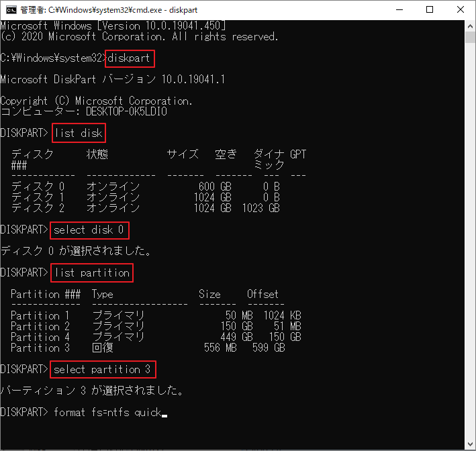Click the 'パーティション 3 が選択されました。' message
The height and width of the screenshot is (451, 476).
92,391
